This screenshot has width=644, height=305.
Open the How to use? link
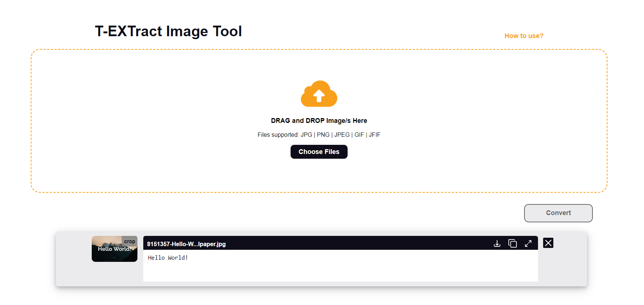coord(524,36)
